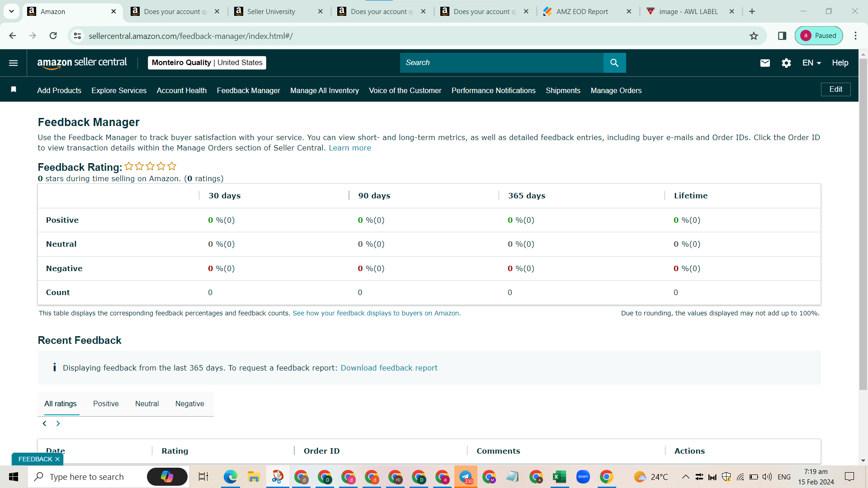The width and height of the screenshot is (868, 488).
Task: Open Zoom from taskbar
Action: [583, 477]
